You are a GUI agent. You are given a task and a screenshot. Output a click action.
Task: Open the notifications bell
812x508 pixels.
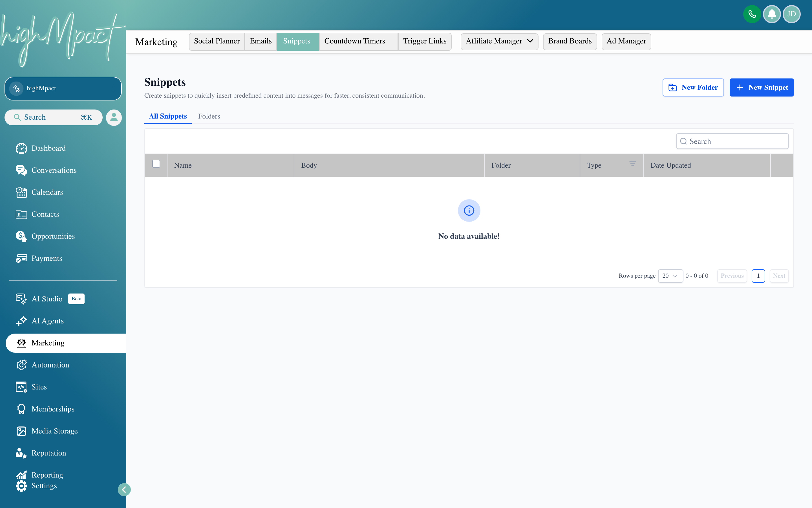[x=772, y=14]
